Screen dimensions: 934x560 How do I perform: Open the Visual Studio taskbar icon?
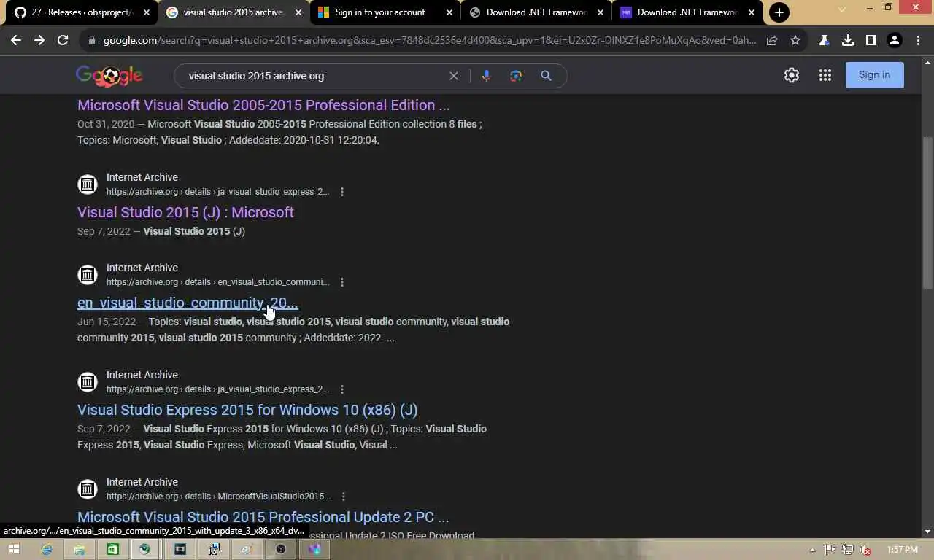point(314,549)
